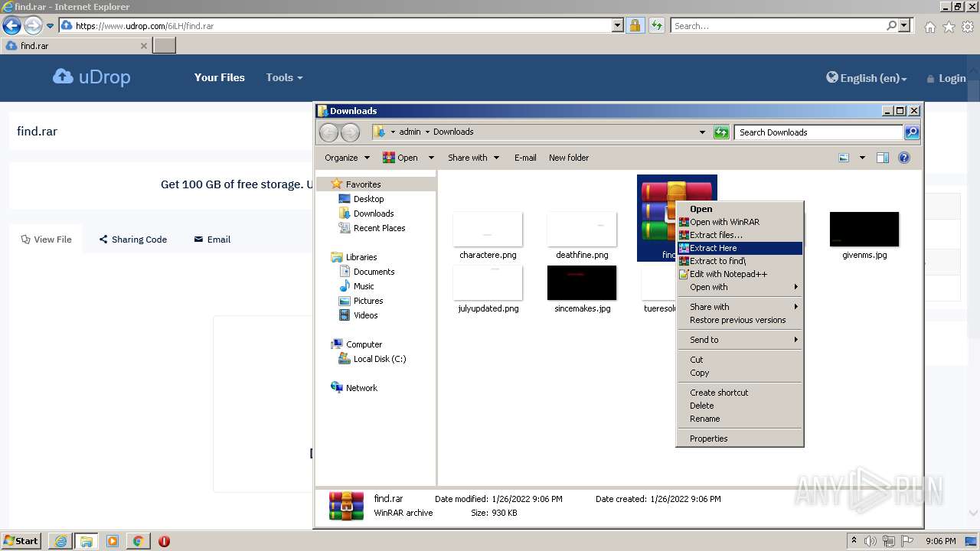Screen dimensions: 980x551
Task: Click the Chrome taskbar icon
Action: (x=139, y=541)
